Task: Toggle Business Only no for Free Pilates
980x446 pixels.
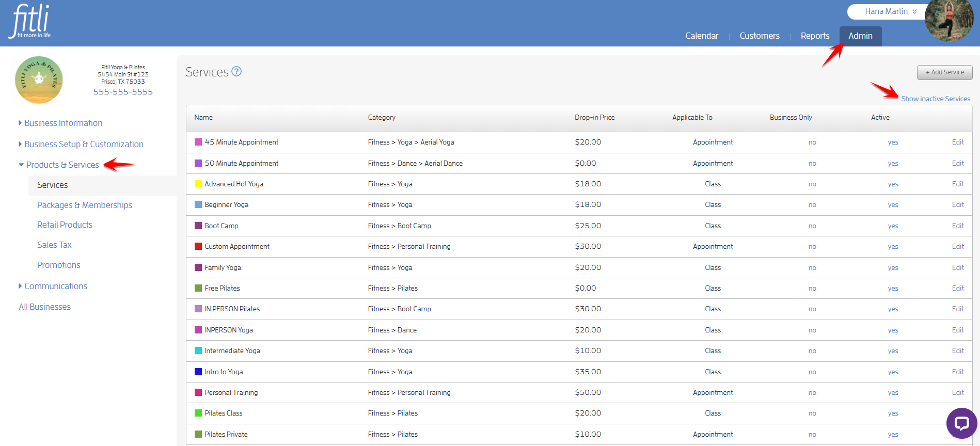Action: point(812,289)
